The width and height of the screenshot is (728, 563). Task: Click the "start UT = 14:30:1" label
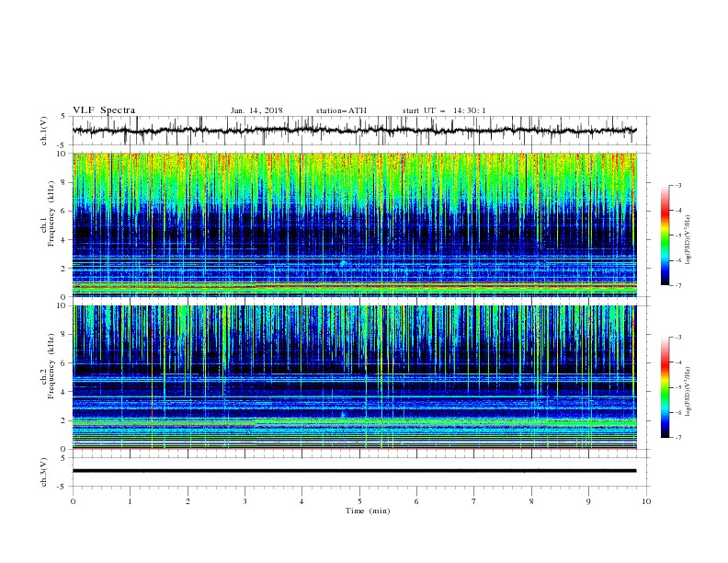pyautogui.click(x=444, y=110)
